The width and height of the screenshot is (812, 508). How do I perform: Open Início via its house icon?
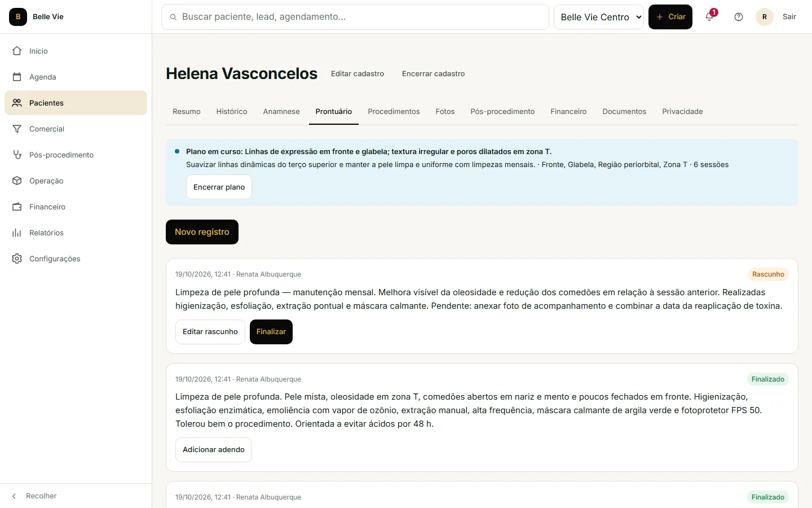point(17,51)
